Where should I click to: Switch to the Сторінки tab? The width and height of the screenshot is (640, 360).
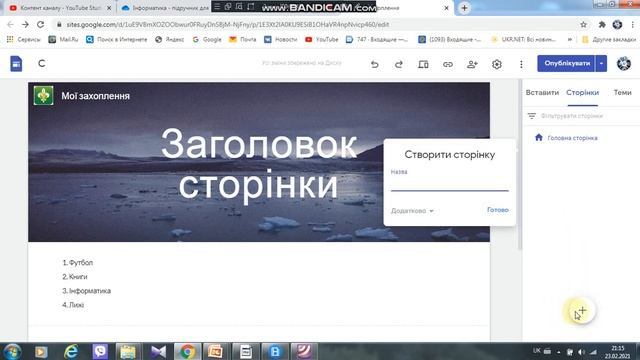tap(582, 93)
